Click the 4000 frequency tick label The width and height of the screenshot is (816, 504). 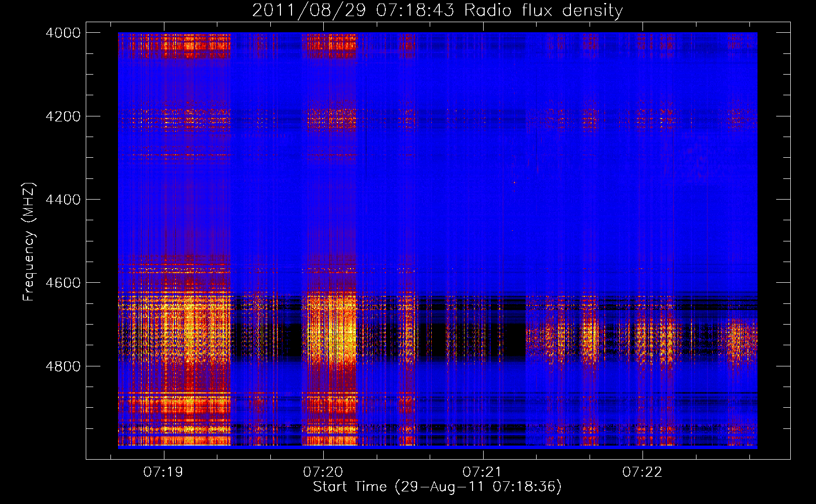[63, 33]
